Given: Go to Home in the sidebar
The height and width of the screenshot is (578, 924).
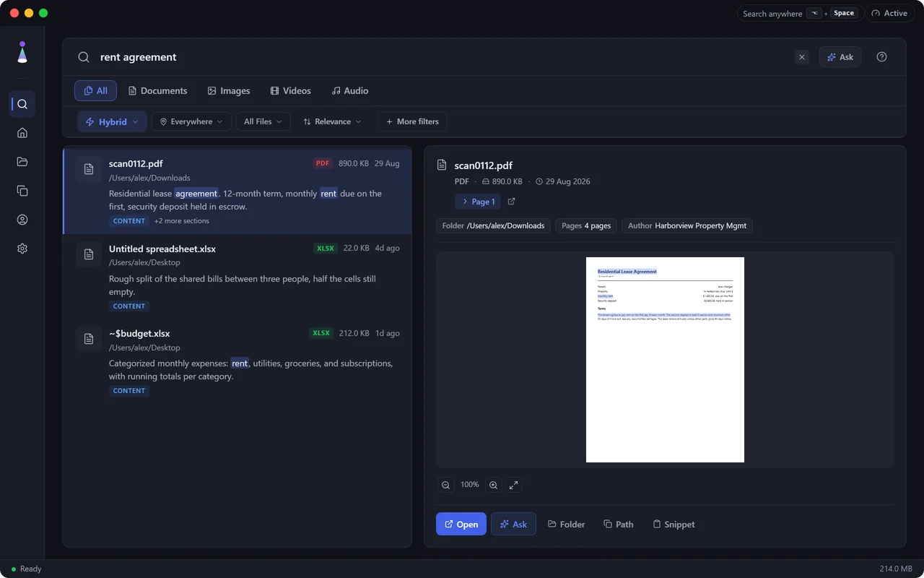Looking at the screenshot, I should click(x=22, y=133).
